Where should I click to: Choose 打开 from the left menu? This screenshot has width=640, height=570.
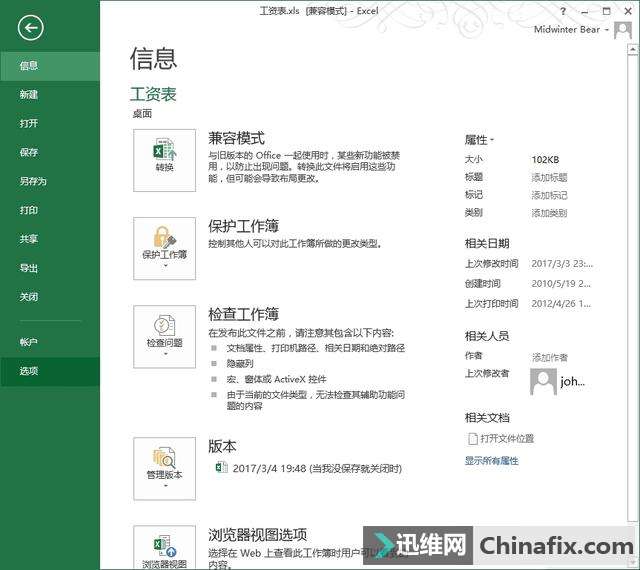[49, 123]
